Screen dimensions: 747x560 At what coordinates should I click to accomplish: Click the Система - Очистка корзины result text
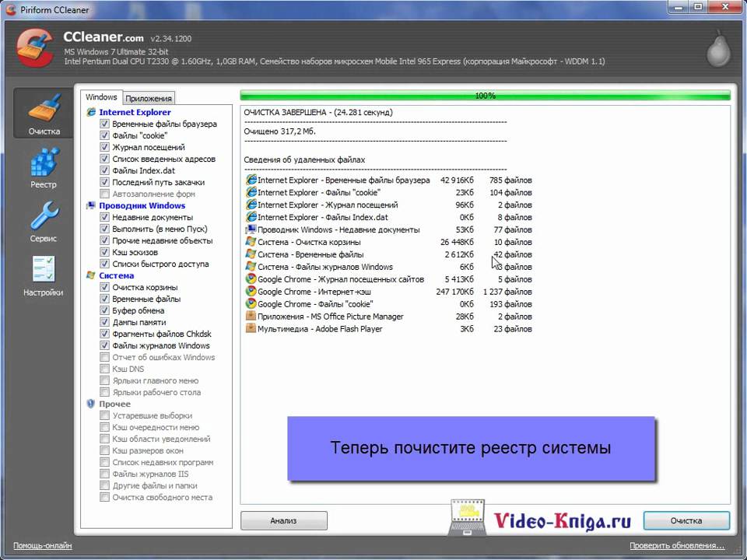tap(309, 242)
